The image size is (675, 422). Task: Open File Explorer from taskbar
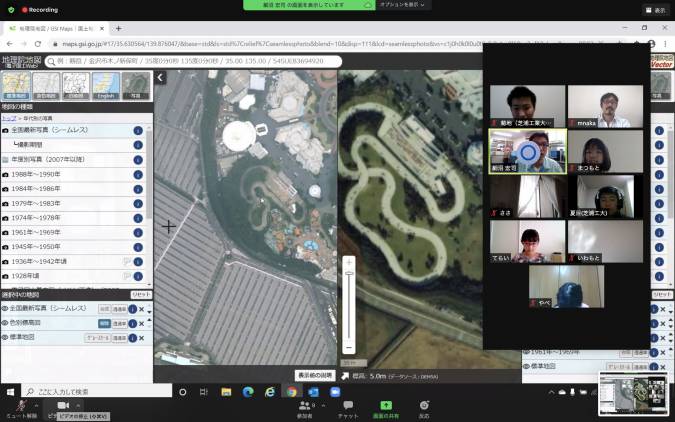(226, 392)
